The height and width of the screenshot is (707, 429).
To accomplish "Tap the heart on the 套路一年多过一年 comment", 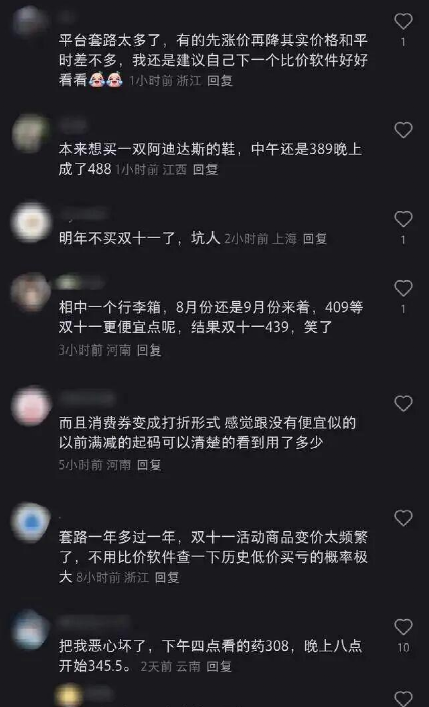I will [x=403, y=518].
